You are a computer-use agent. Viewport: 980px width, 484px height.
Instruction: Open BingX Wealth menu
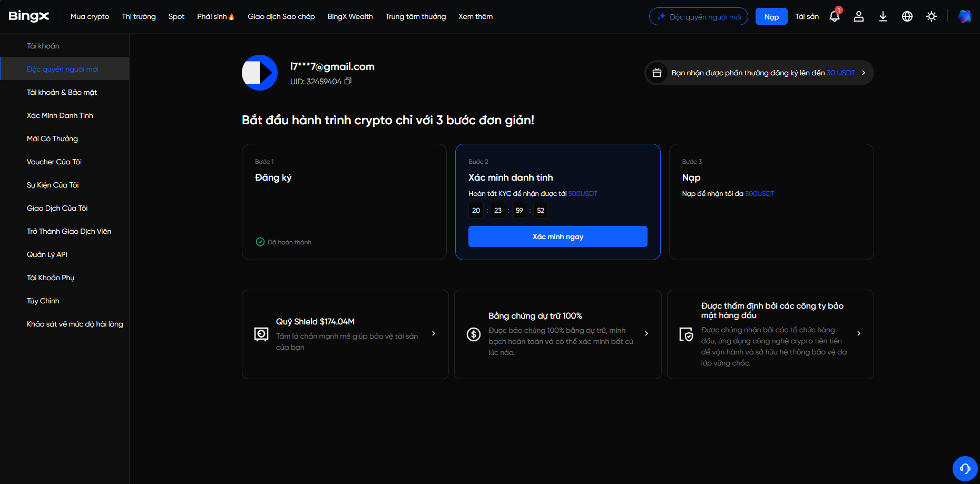tap(350, 16)
